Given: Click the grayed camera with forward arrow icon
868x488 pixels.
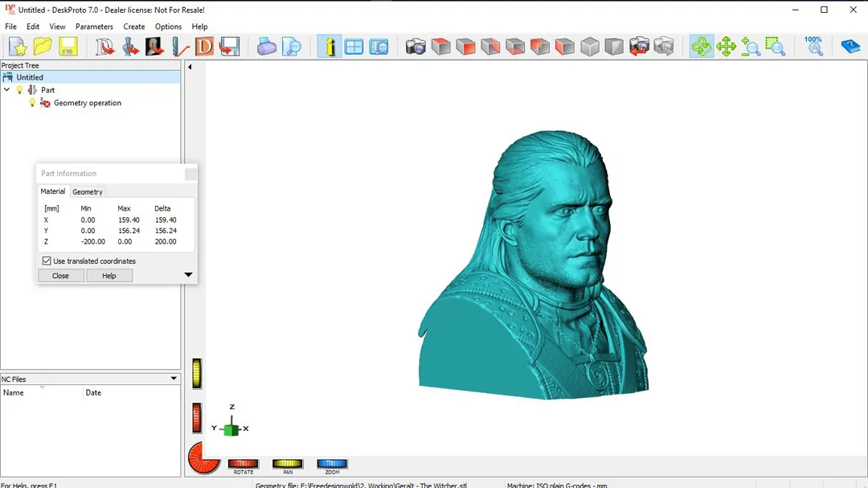Looking at the screenshot, I should pyautogui.click(x=664, y=47).
